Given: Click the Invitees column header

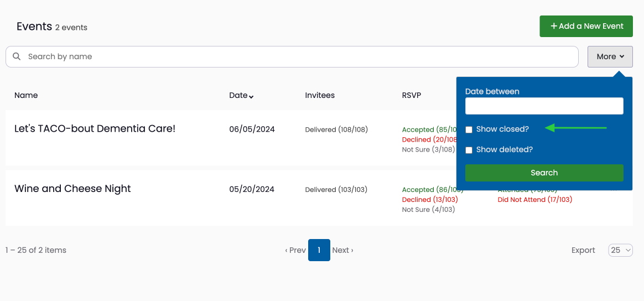Looking at the screenshot, I should click(x=320, y=95).
